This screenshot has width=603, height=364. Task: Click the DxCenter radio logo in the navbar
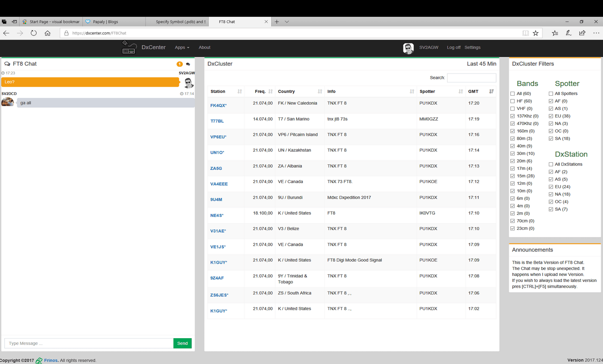pos(129,47)
